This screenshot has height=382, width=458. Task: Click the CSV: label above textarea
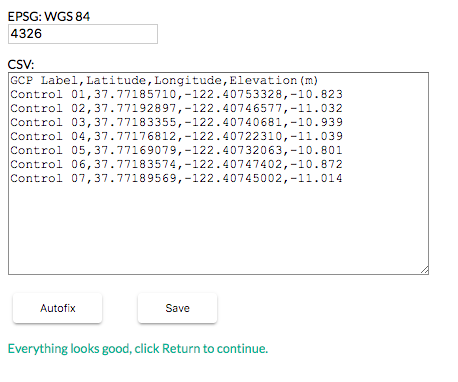pos(21,64)
